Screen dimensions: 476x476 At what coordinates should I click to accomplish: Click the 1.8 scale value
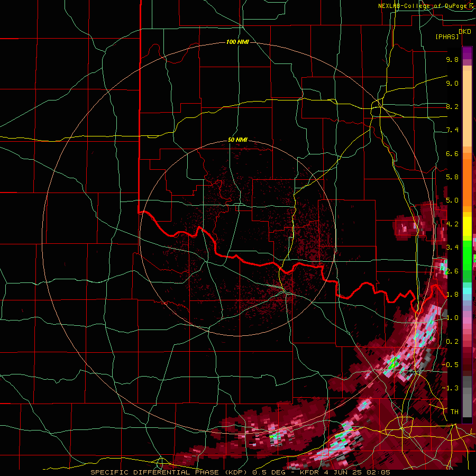tap(452, 295)
